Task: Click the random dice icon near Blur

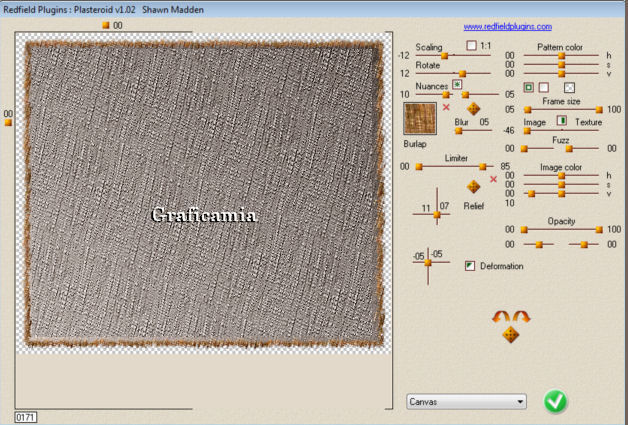Action: tap(473, 109)
